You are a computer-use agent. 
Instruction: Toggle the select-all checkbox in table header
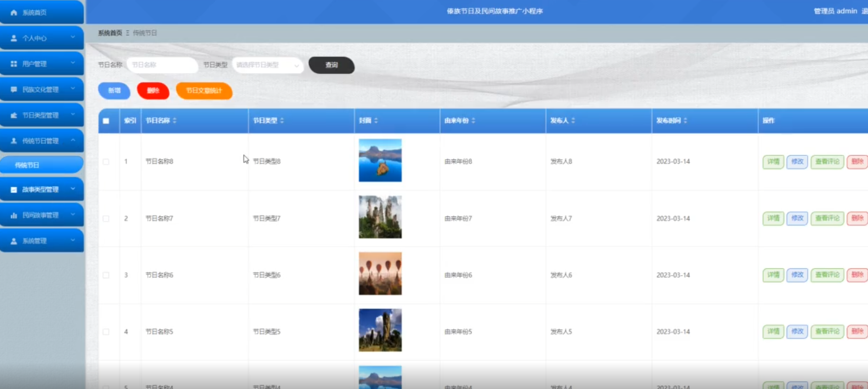106,121
